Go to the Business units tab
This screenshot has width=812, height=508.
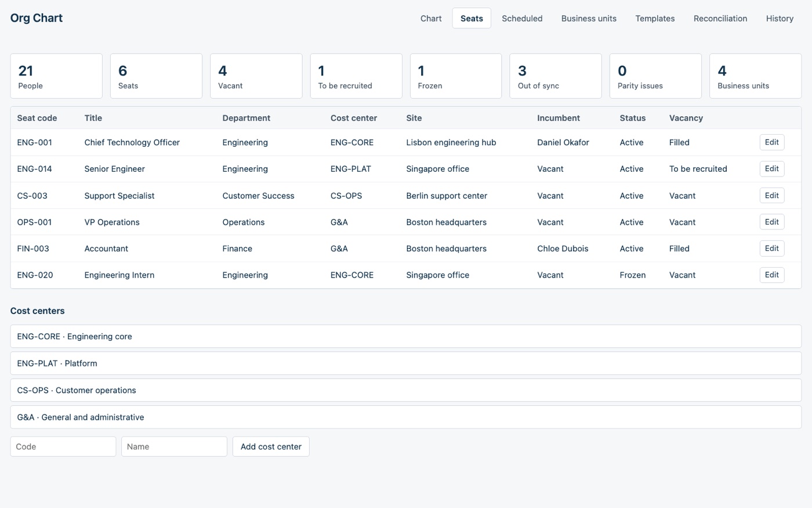[x=589, y=18]
